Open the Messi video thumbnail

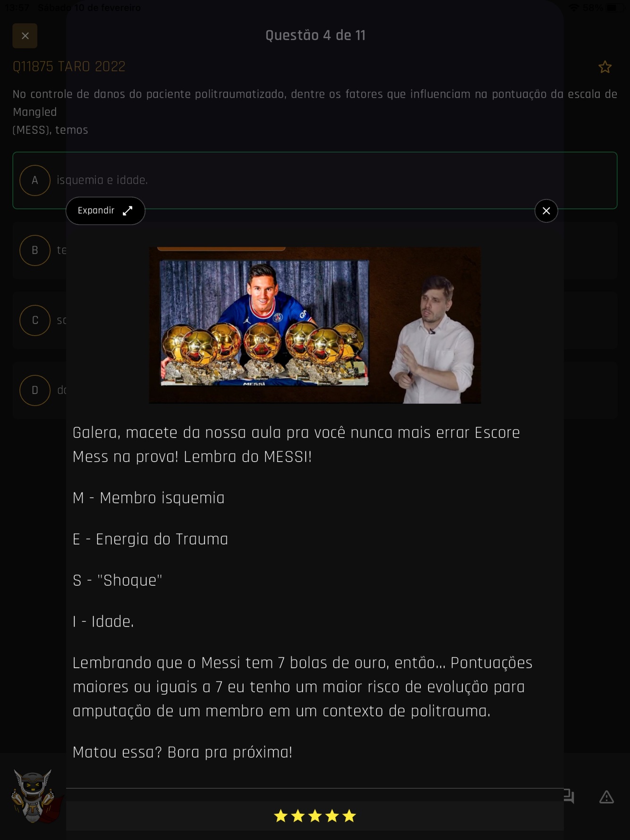click(315, 325)
